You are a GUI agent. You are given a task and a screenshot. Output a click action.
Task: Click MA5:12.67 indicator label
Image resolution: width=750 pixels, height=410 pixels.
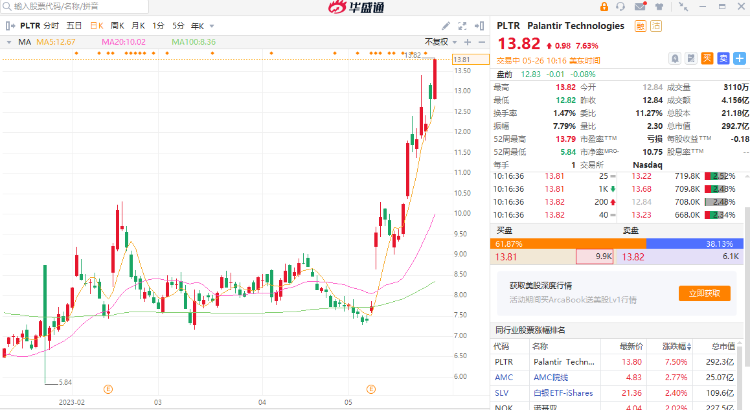click(x=56, y=42)
